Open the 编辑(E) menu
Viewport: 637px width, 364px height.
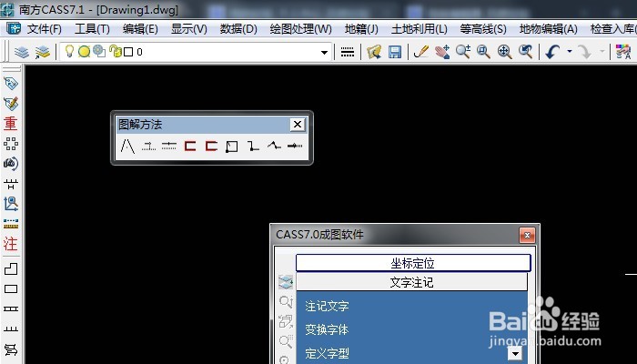click(x=140, y=29)
